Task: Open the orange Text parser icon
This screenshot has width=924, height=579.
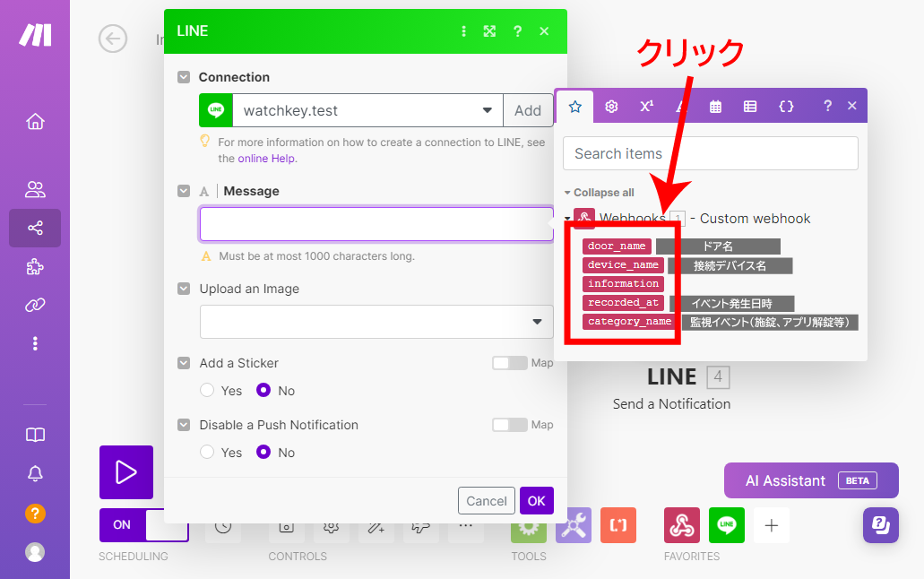Action: click(618, 525)
